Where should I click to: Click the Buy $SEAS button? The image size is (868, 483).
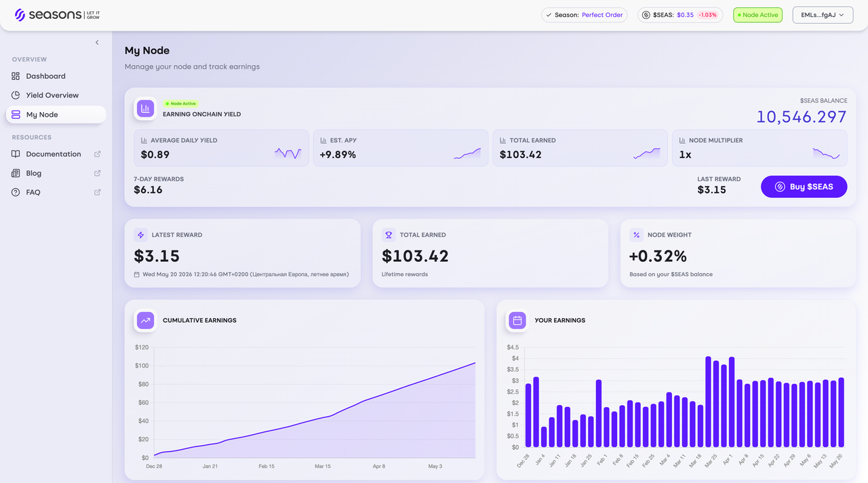804,187
